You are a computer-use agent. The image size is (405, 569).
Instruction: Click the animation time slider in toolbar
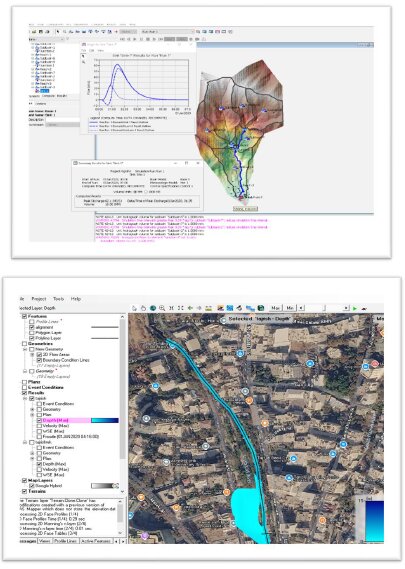[324, 308]
